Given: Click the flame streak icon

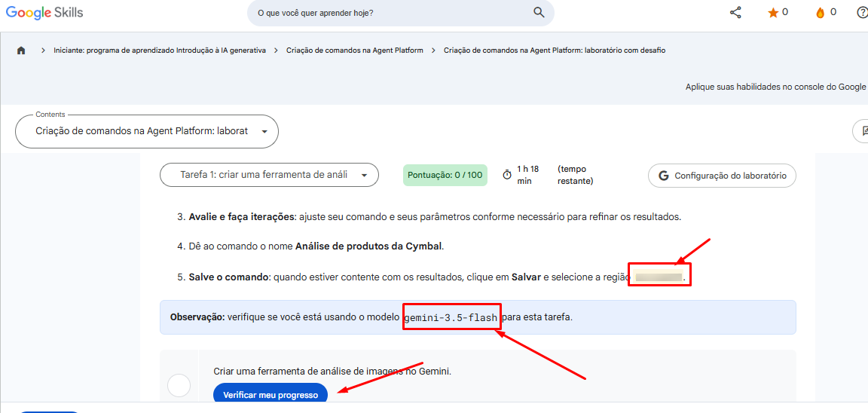Looking at the screenshot, I should [821, 13].
